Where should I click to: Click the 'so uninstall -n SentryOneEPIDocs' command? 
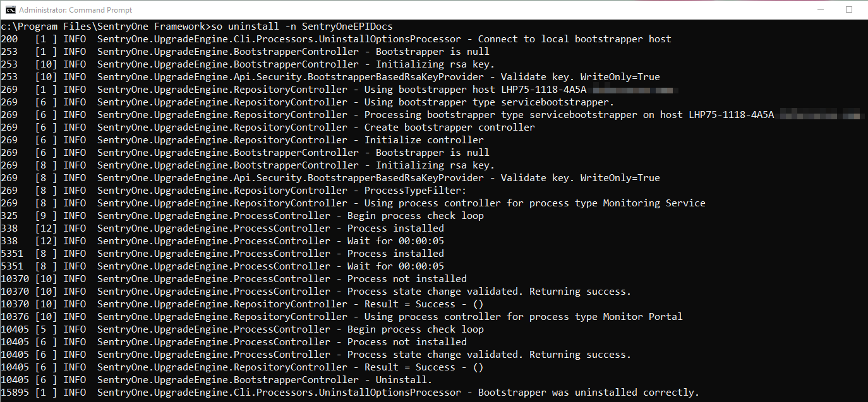pos(310,27)
